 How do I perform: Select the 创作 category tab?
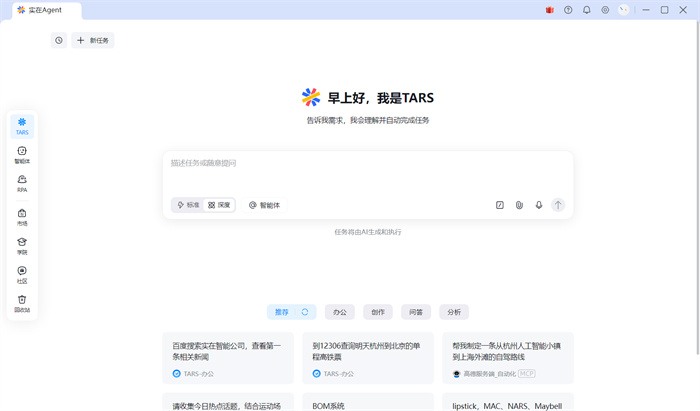(378, 312)
